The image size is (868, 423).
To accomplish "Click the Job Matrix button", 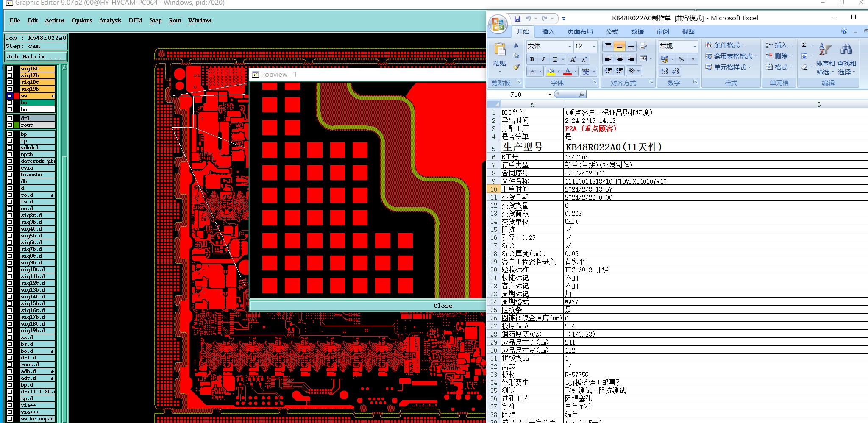I will (x=36, y=56).
